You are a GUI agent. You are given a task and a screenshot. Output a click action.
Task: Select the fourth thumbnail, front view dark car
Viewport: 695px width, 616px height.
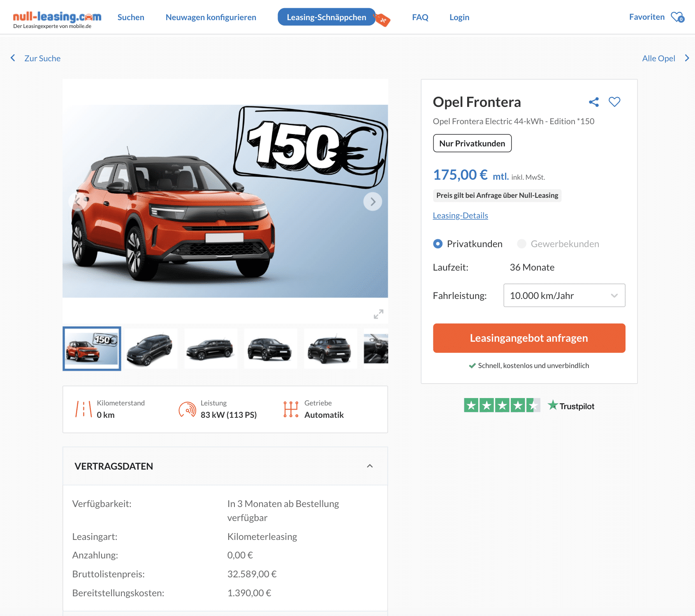click(x=271, y=349)
